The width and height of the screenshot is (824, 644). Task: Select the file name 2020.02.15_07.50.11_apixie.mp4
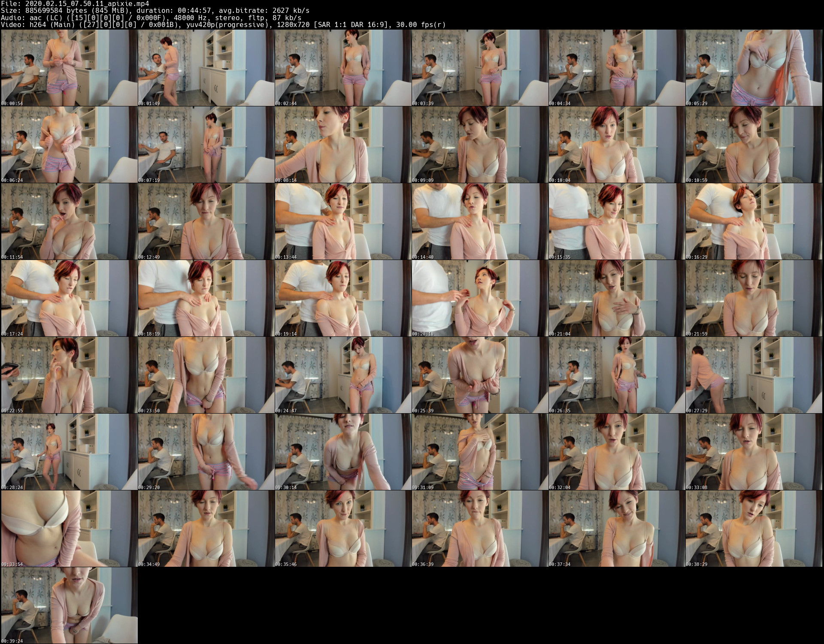[x=87, y=3]
